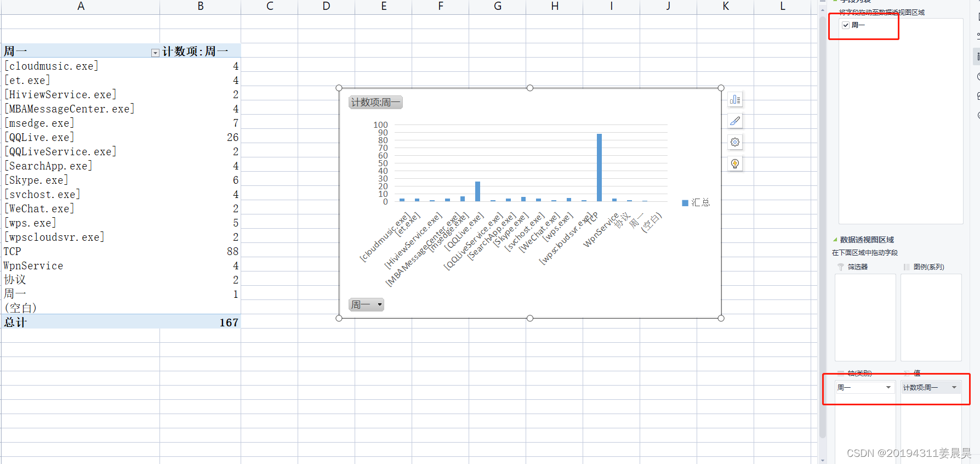
Task: Select column E header
Action: click(x=383, y=6)
